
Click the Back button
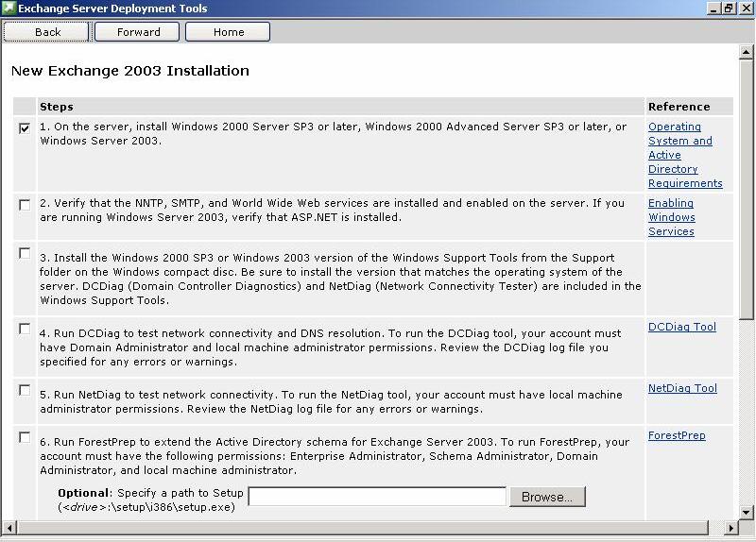point(46,32)
